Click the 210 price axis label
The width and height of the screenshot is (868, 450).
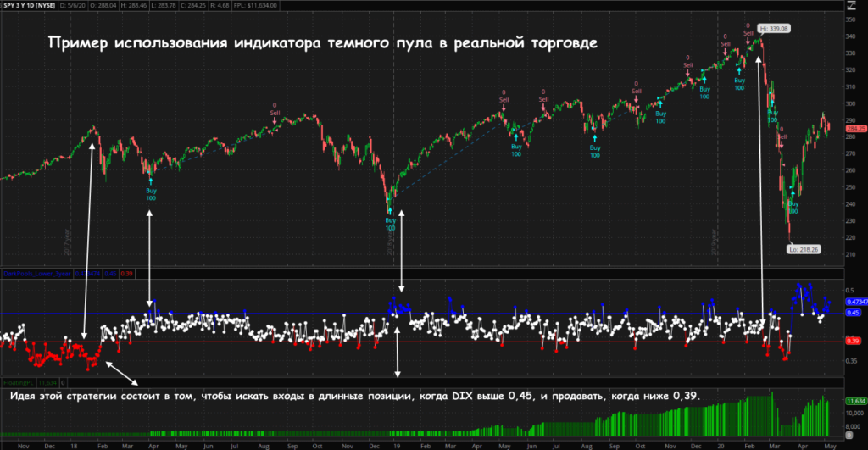click(x=851, y=254)
